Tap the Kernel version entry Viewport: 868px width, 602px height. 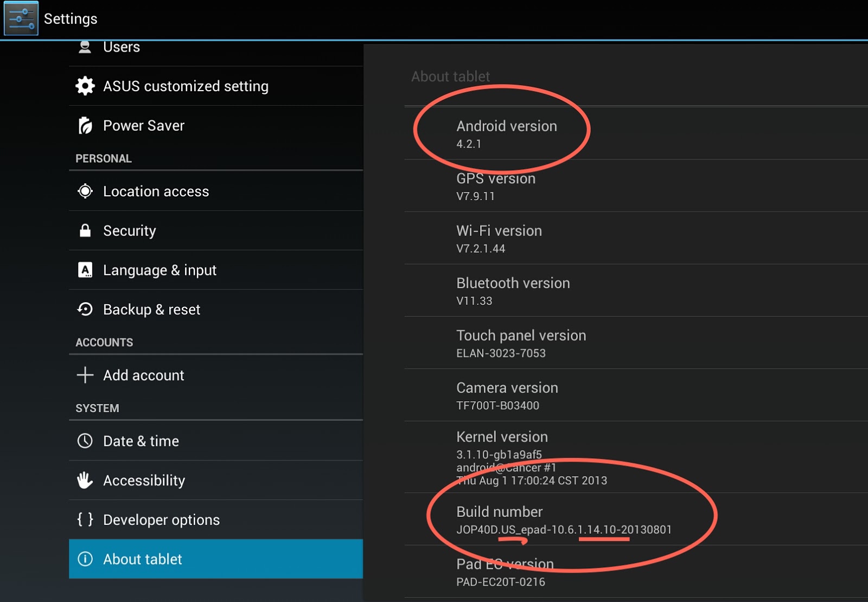pyautogui.click(x=531, y=457)
